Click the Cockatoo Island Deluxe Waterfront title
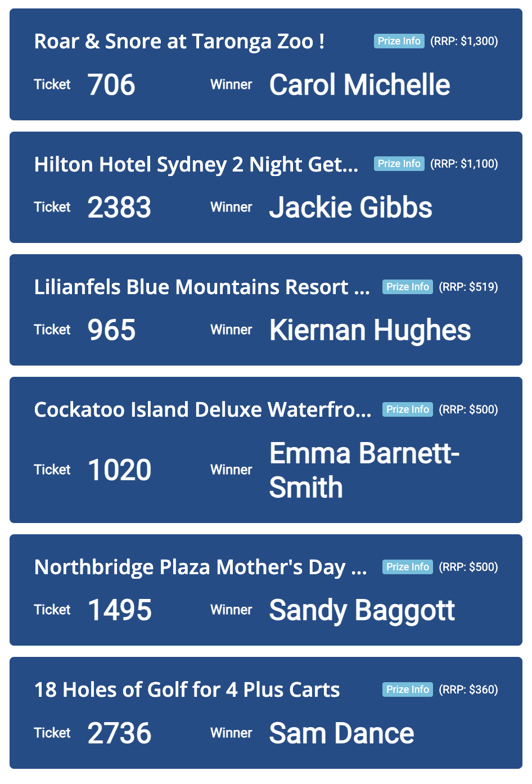 click(202, 410)
